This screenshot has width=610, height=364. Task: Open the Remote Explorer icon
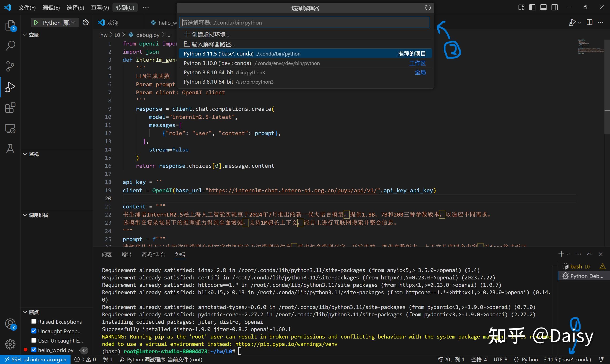pyautogui.click(x=10, y=128)
